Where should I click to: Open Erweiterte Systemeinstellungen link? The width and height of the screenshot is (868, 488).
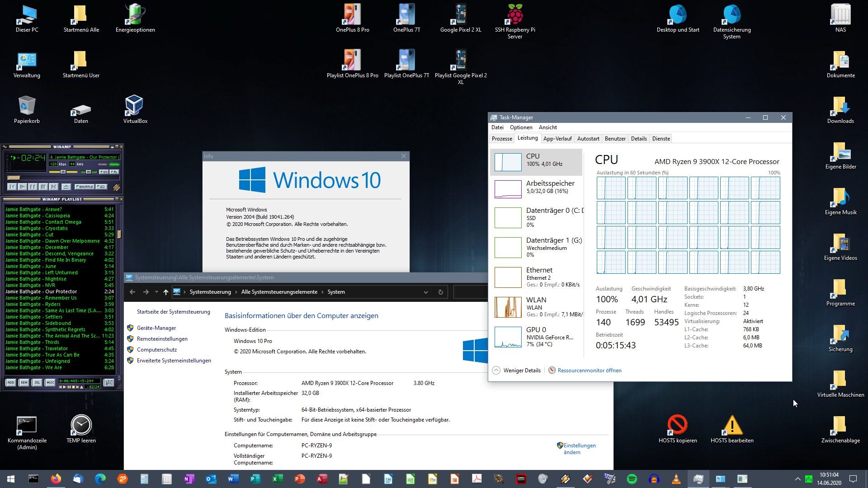[x=174, y=361]
